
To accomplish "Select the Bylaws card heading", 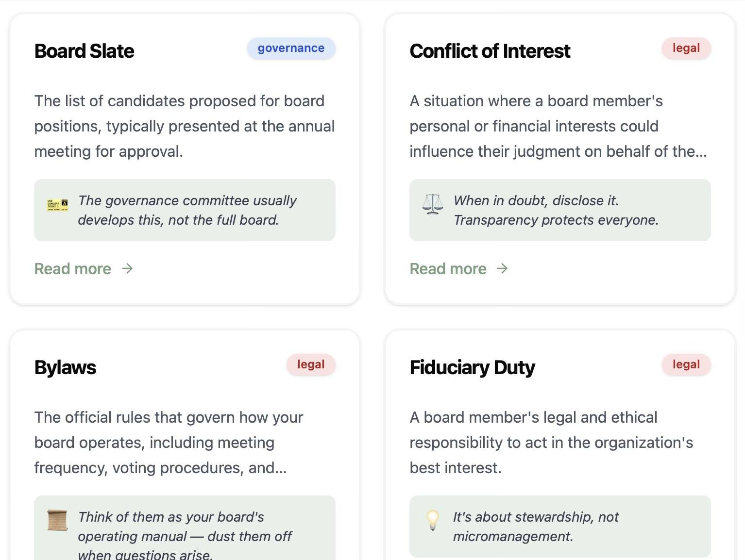I will click(66, 367).
